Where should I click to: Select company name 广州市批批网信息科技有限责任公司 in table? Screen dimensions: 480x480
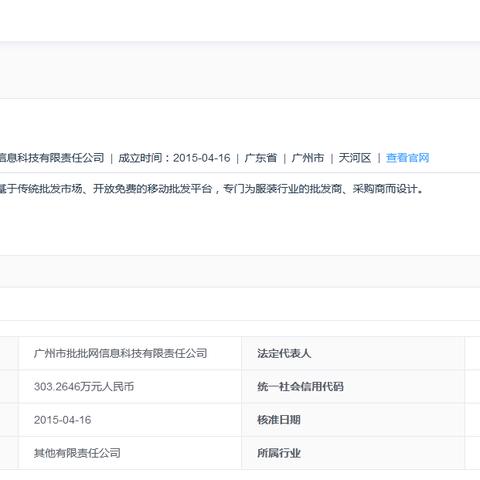pyautogui.click(x=120, y=353)
